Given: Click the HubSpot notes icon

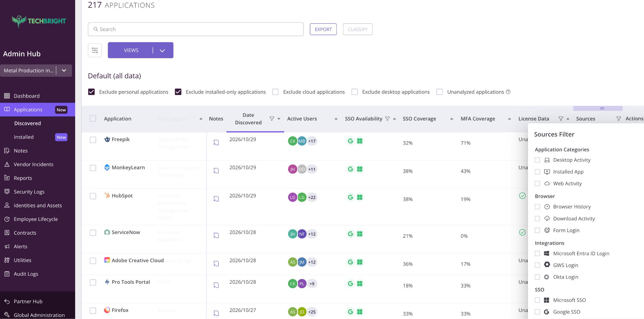Looking at the screenshot, I should [216, 199].
